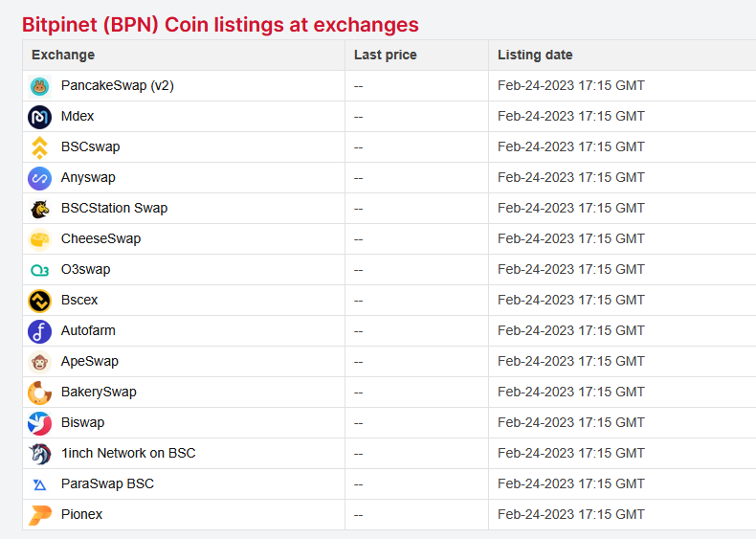Click the BSCStation Swap horse icon
This screenshot has height=539, width=756.
pos(39,209)
